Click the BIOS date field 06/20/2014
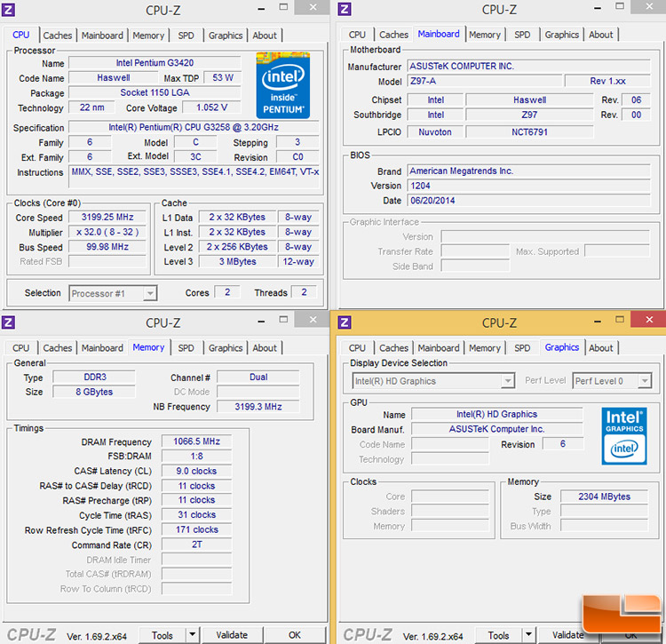 [x=529, y=201]
